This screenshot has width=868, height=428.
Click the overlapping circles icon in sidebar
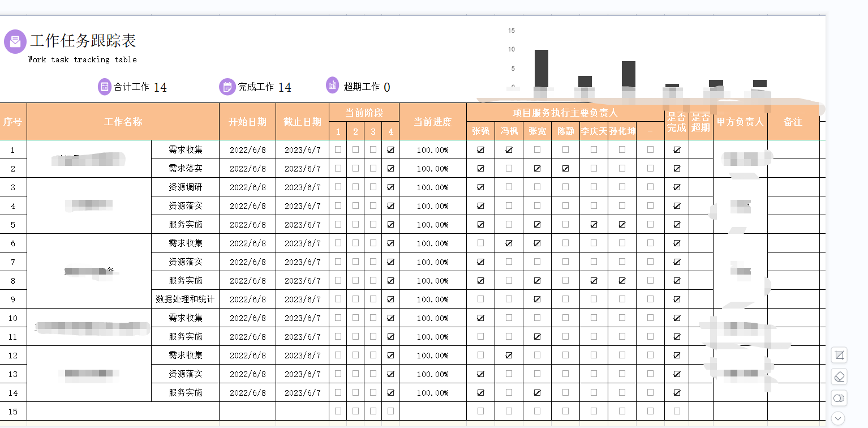tap(839, 398)
